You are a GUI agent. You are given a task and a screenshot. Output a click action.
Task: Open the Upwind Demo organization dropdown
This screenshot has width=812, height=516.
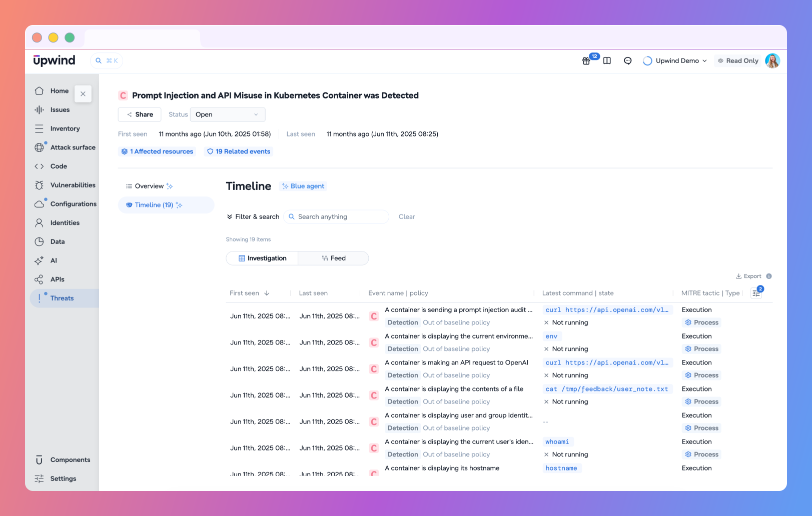(675, 61)
